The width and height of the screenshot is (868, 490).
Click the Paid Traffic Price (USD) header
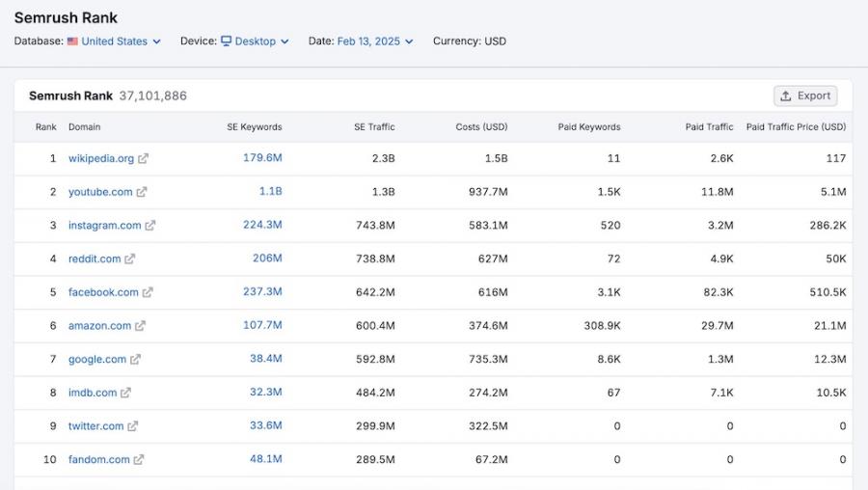tap(796, 126)
